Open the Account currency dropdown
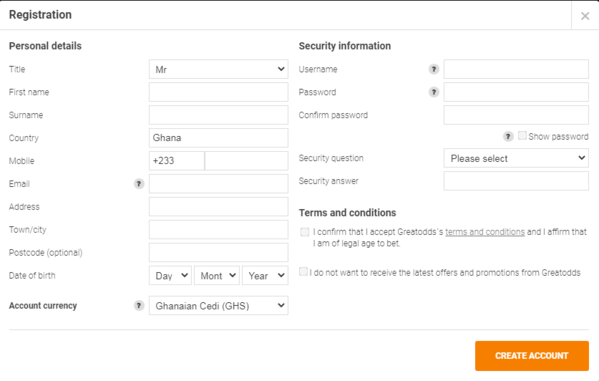 click(219, 305)
